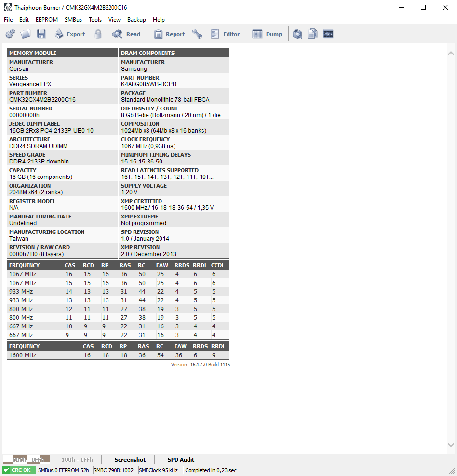Click the wrench tools icon

point(197,34)
